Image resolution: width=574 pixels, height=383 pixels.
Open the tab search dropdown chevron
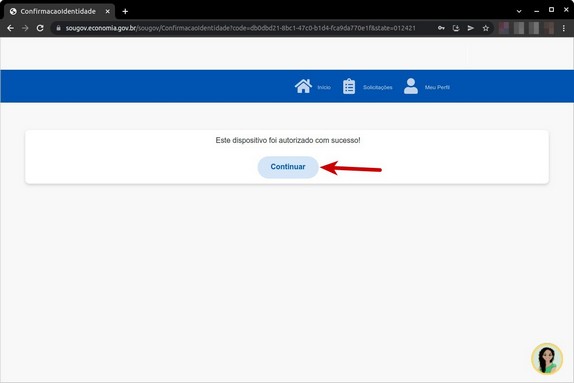point(519,11)
